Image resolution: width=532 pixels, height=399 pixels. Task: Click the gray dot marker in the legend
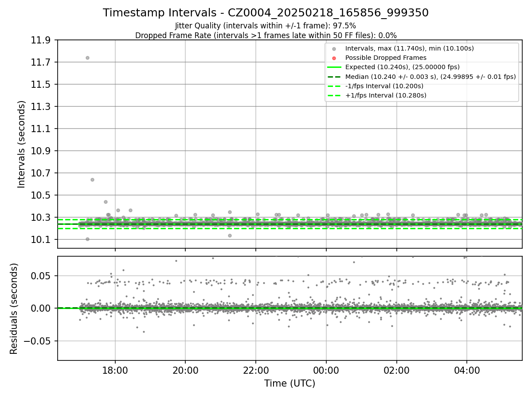coord(334,49)
